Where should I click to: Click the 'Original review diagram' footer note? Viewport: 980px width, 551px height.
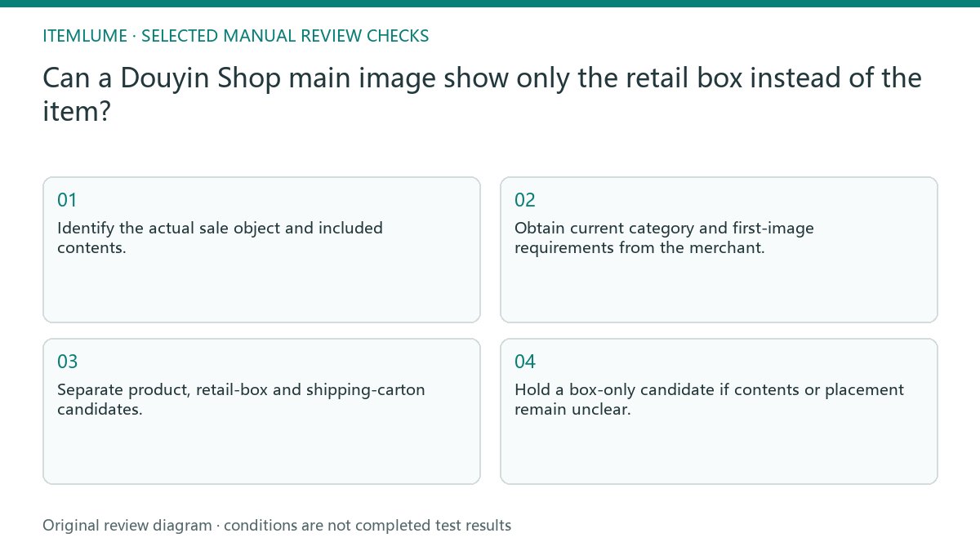277,526
